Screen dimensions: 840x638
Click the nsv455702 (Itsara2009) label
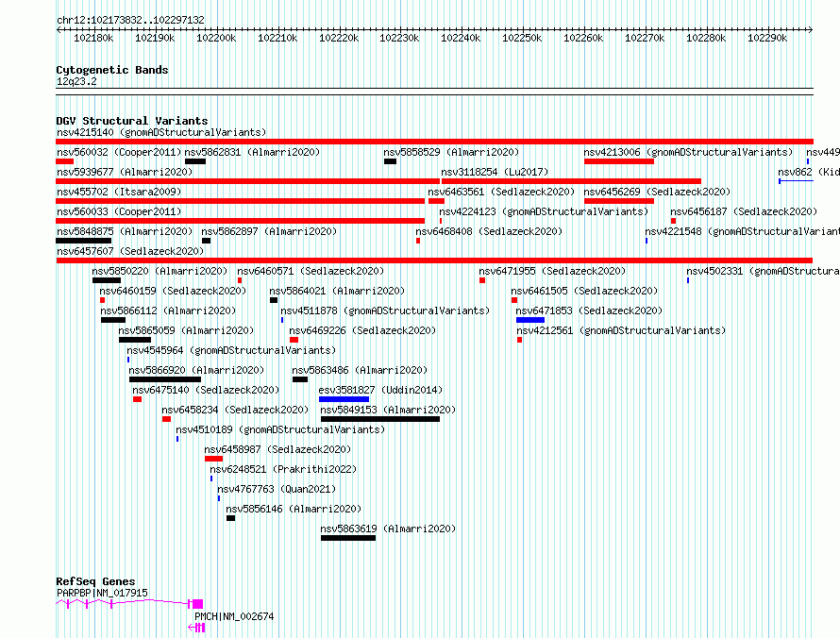point(119,192)
